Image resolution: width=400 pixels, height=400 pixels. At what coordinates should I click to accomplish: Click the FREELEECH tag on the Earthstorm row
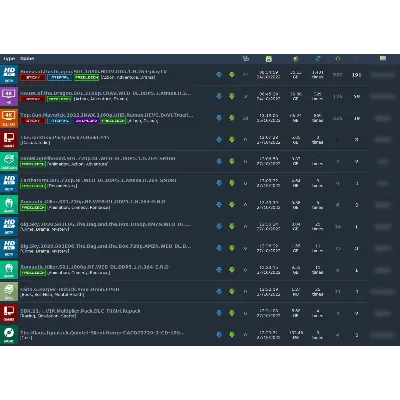(x=33, y=186)
